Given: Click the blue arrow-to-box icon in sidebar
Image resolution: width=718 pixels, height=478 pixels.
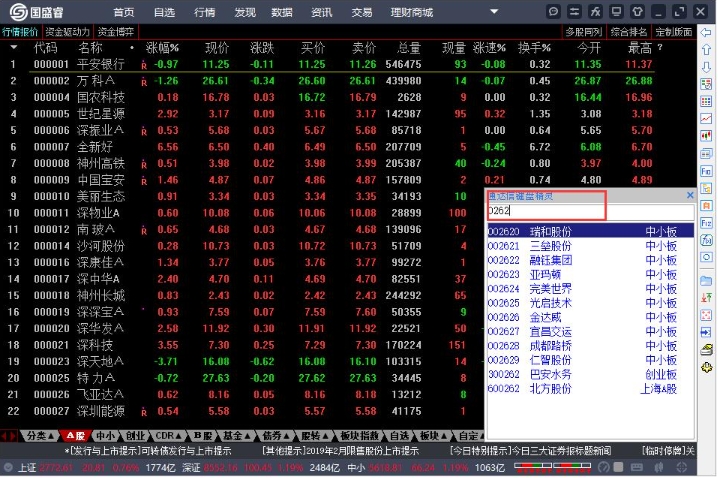Looking at the screenshot, I should 707,332.
